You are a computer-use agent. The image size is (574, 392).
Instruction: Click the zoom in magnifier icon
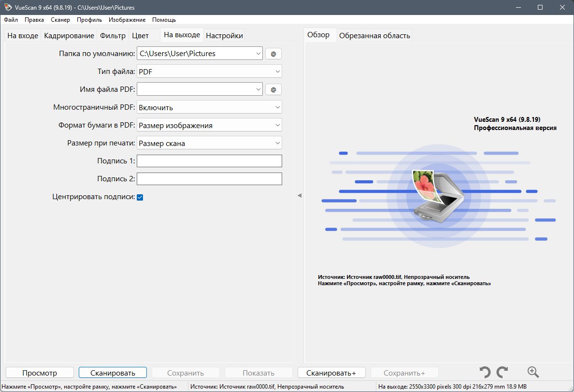click(x=533, y=372)
